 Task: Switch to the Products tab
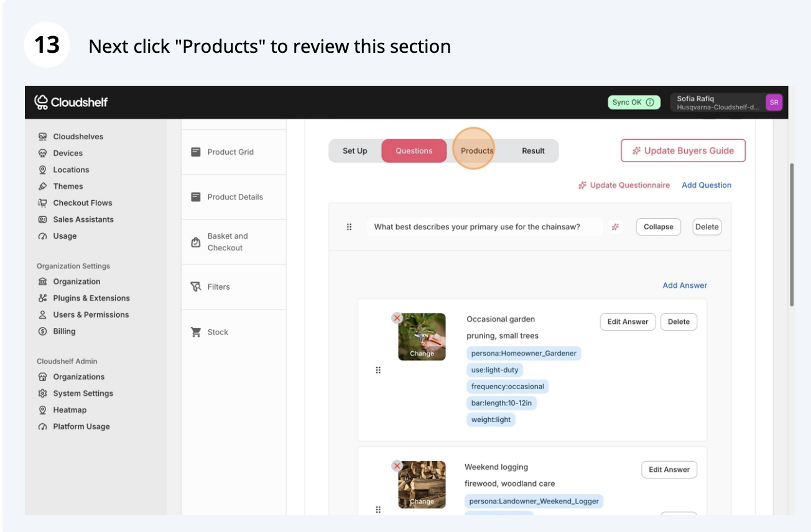point(476,151)
